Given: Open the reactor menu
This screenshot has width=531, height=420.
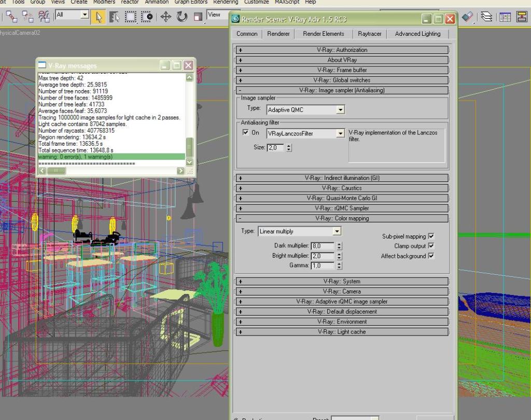Looking at the screenshot, I should pyautogui.click(x=130, y=2).
